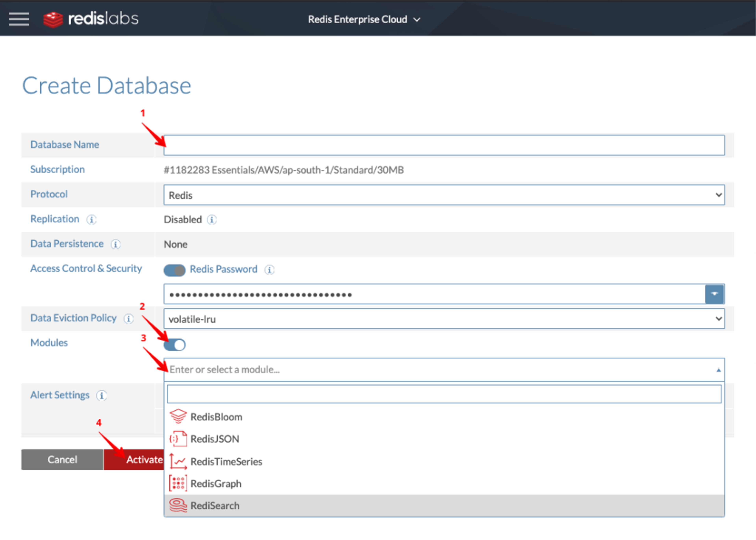Click the Cancel button
This screenshot has height=540, width=756.
point(62,460)
